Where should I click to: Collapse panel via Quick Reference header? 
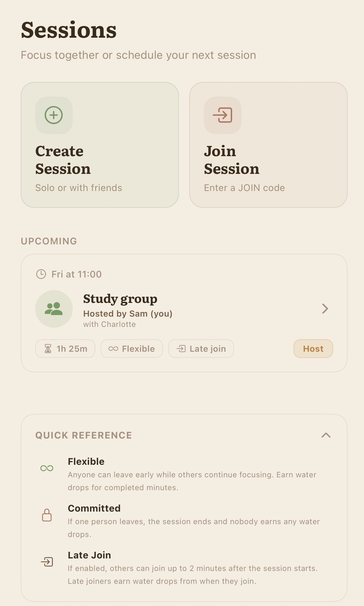(84, 435)
